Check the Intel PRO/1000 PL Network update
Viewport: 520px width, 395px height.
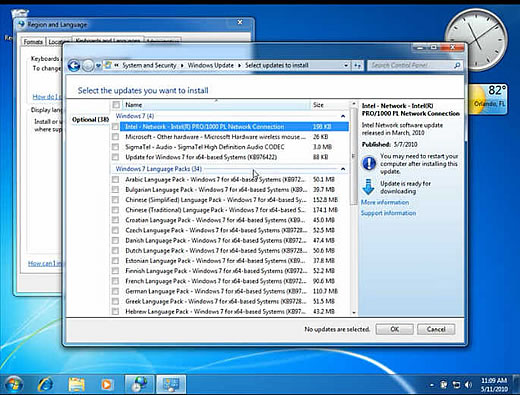tap(115, 127)
